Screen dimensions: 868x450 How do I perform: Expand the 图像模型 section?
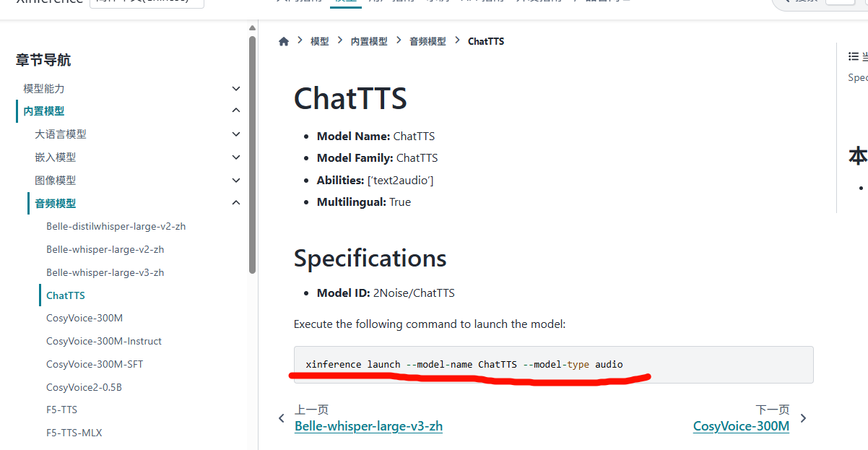pos(235,180)
